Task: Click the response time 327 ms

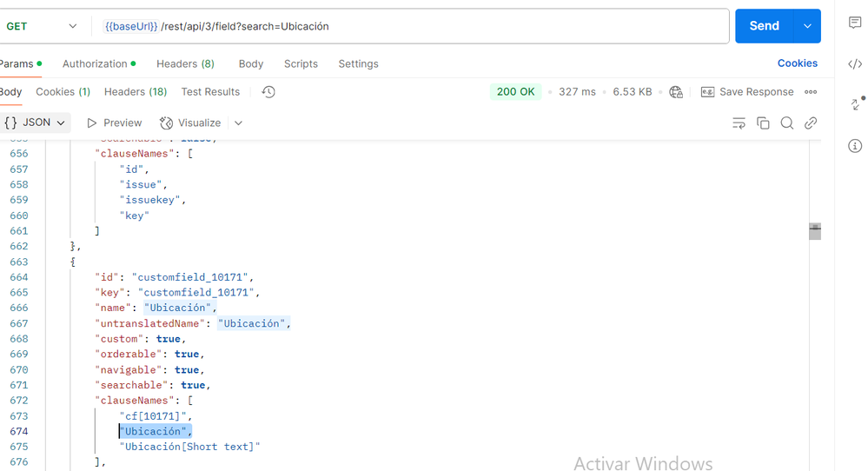Action: (577, 92)
